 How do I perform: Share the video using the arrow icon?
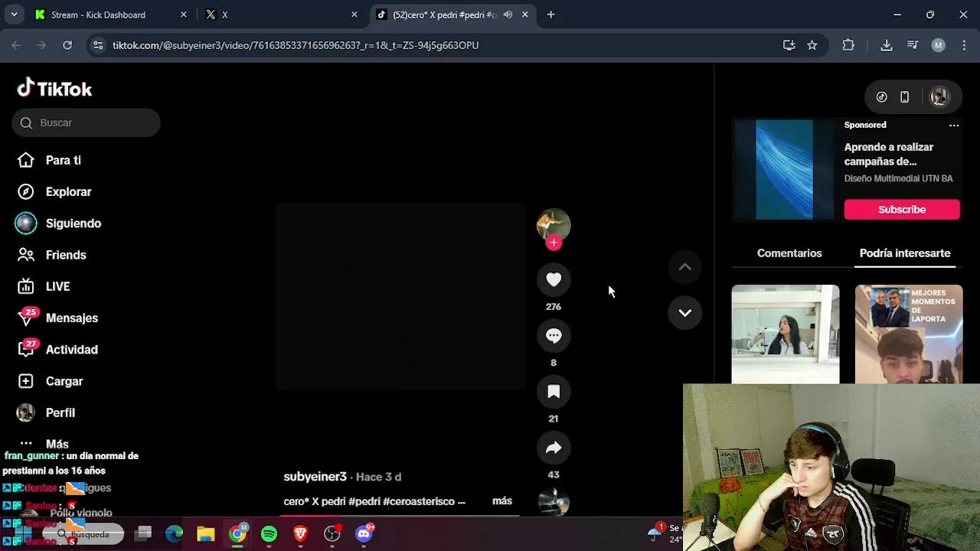pos(554,448)
